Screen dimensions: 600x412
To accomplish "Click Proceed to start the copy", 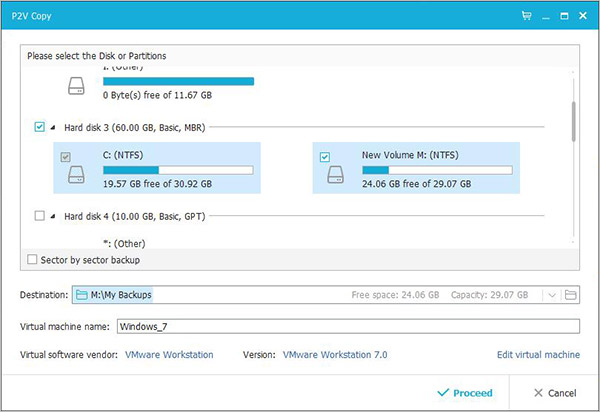I will [465, 393].
